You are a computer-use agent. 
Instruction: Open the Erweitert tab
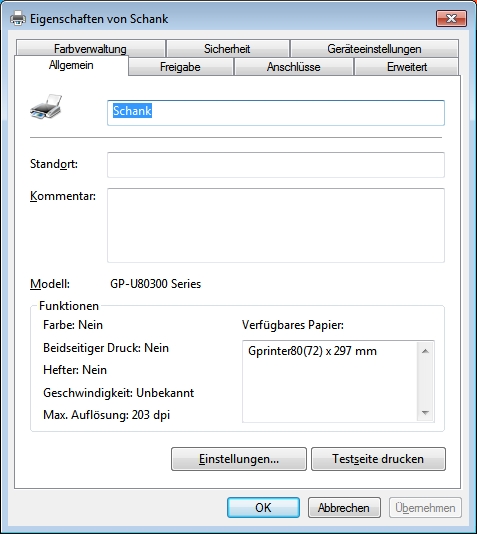click(407, 66)
